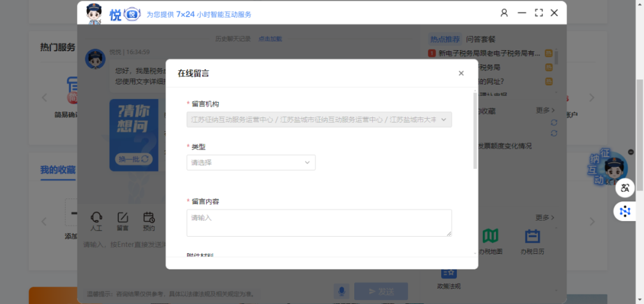
Task: Click into the 留言内容 text area
Action: coord(319,222)
